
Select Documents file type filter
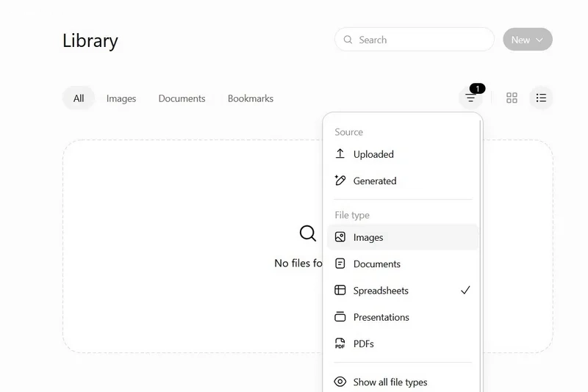(x=403, y=264)
